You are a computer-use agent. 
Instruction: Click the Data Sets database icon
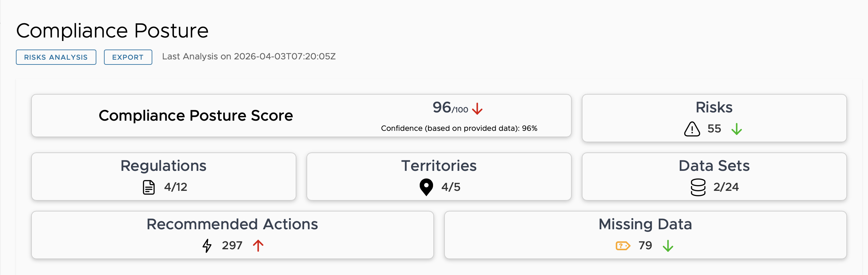[x=698, y=187]
